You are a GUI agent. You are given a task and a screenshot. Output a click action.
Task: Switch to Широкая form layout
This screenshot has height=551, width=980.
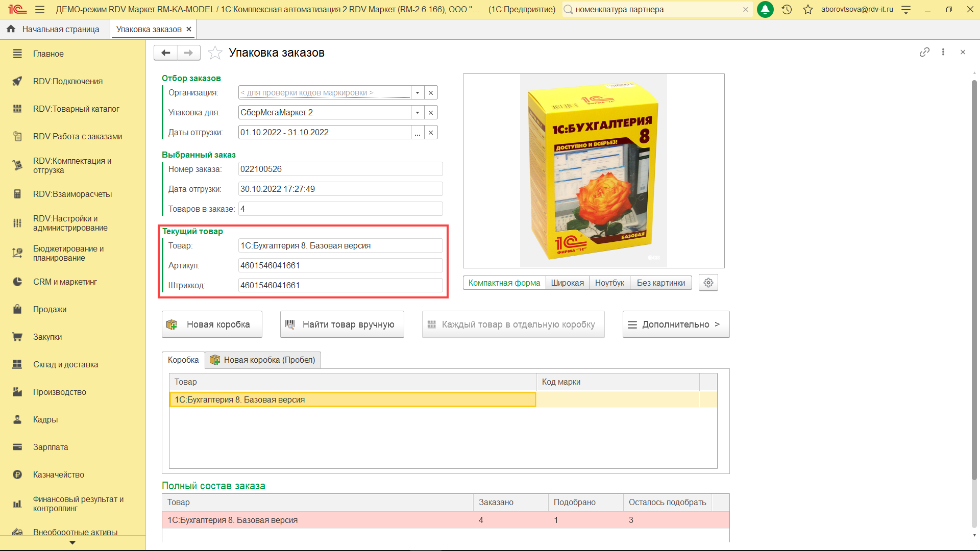567,283
